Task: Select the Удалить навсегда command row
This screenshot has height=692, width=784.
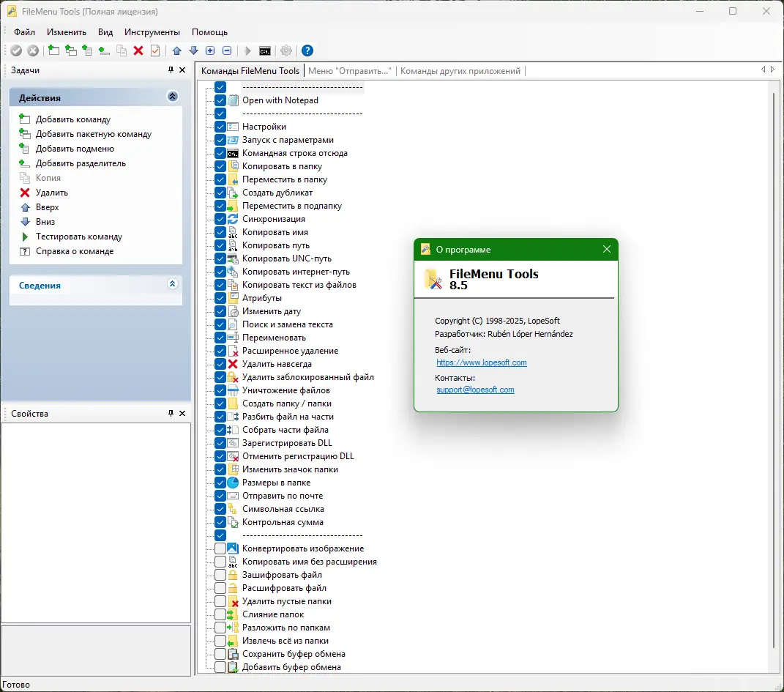Action: point(277,364)
